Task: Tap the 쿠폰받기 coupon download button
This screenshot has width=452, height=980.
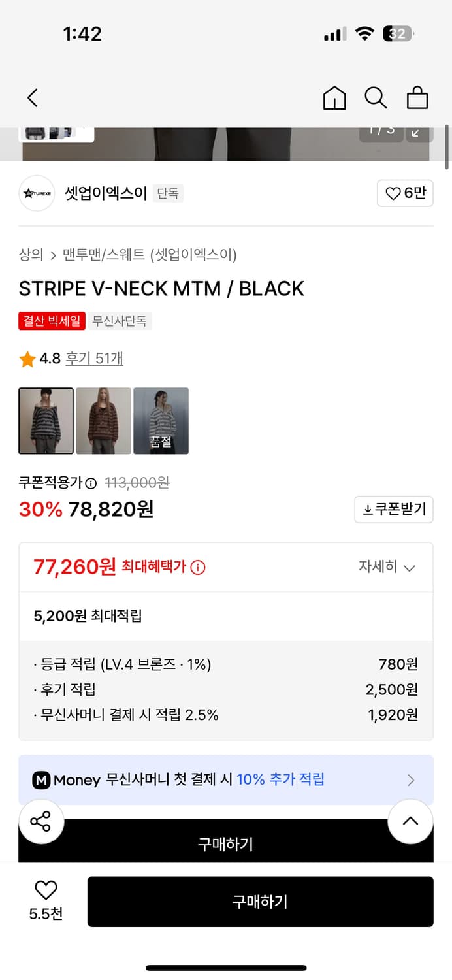Action: [x=393, y=509]
